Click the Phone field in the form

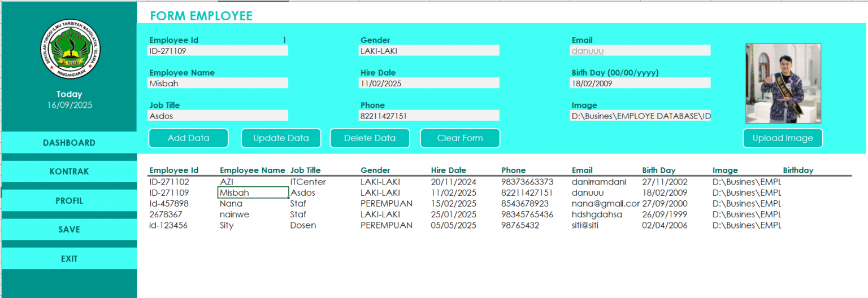click(x=429, y=116)
